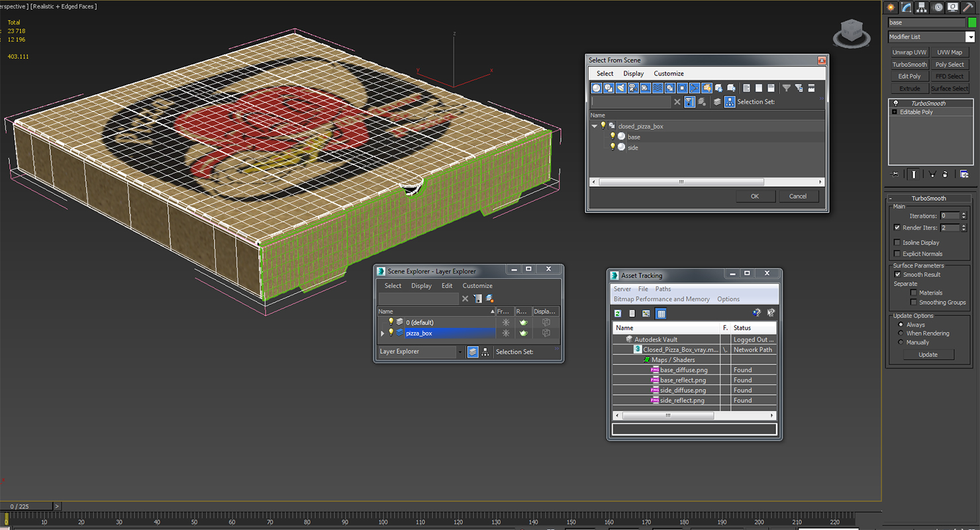Viewport: 980px width, 530px height.
Task: Toggle the Smooth Result checkbox
Action: coord(897,274)
